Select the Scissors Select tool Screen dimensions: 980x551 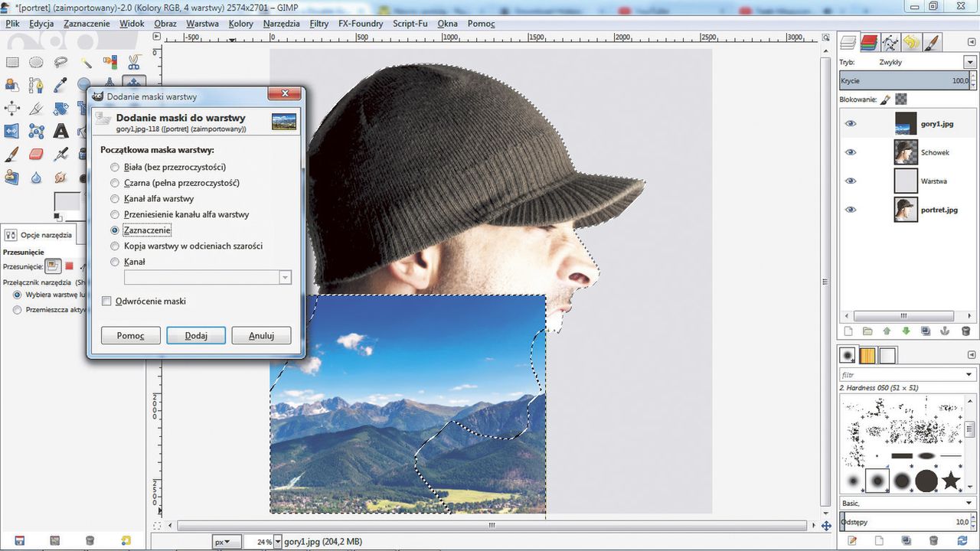pyautogui.click(x=133, y=62)
